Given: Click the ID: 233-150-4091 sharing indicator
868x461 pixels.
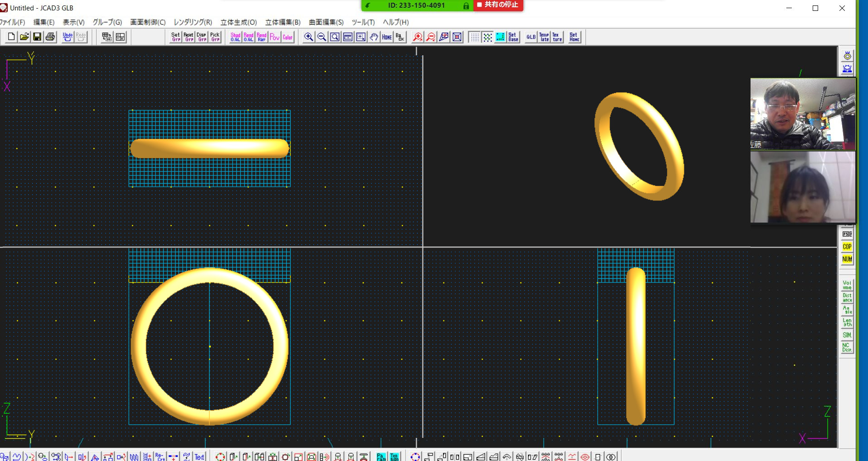Looking at the screenshot, I should pyautogui.click(x=417, y=5).
